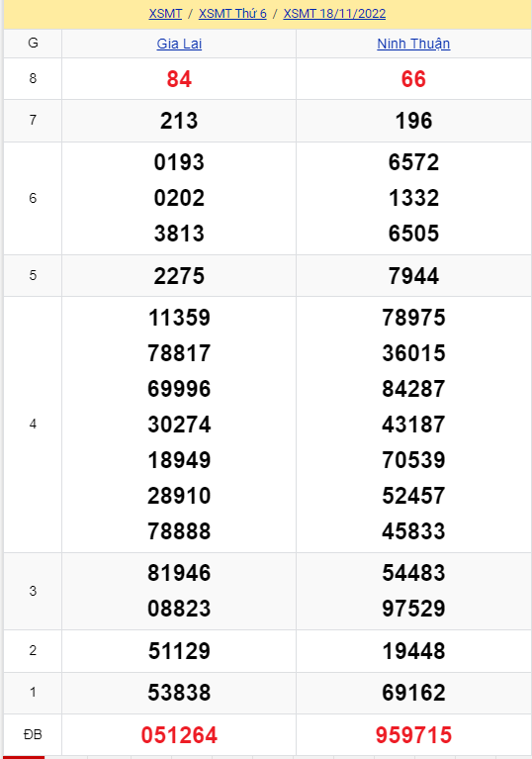Click Gia Lai first prize 53838
Viewport: 532px width, 759px height.
tap(179, 693)
